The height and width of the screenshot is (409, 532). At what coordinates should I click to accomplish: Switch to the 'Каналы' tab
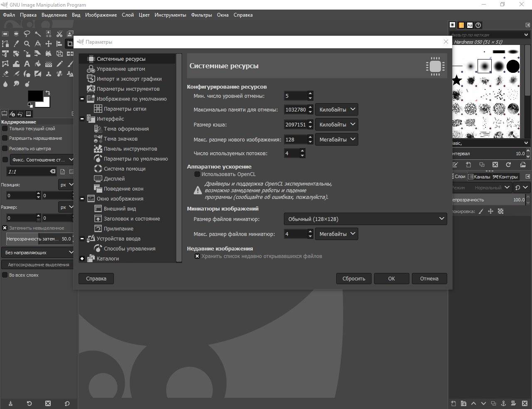click(479, 177)
